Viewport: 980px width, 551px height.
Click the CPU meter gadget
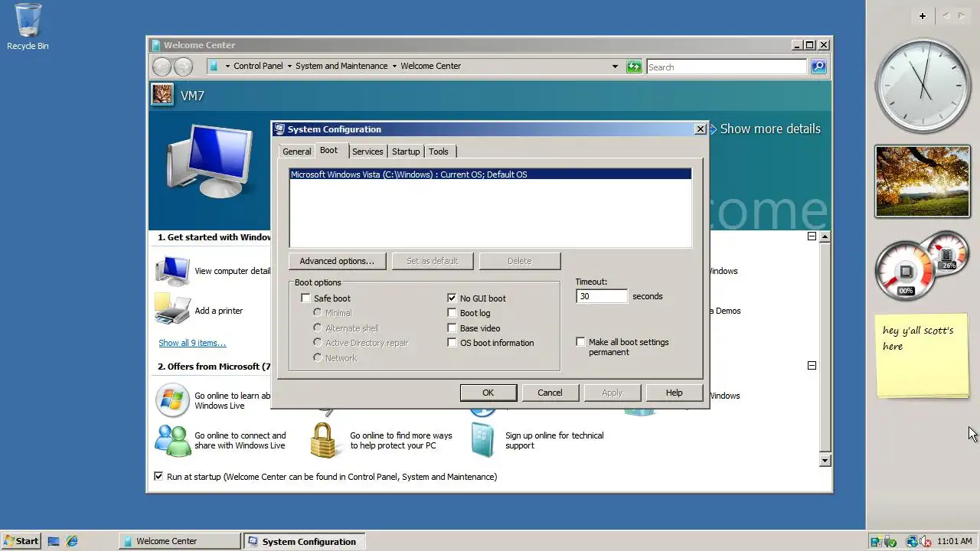coord(906,272)
